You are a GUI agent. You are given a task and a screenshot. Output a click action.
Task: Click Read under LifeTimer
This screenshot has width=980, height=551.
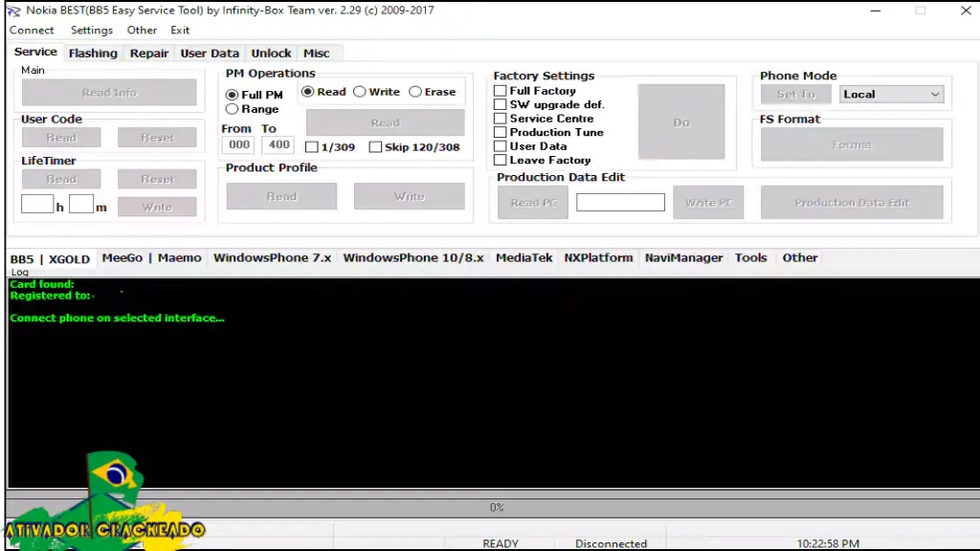[x=61, y=179]
